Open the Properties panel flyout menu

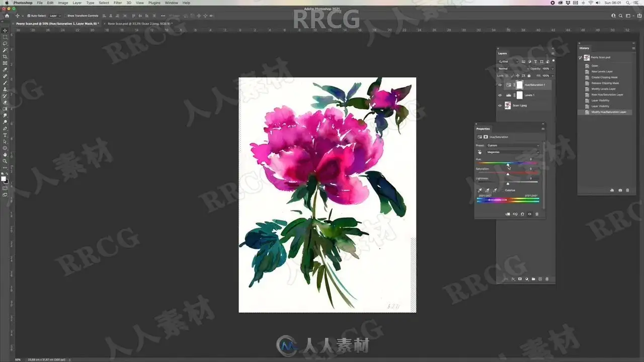pos(543,129)
